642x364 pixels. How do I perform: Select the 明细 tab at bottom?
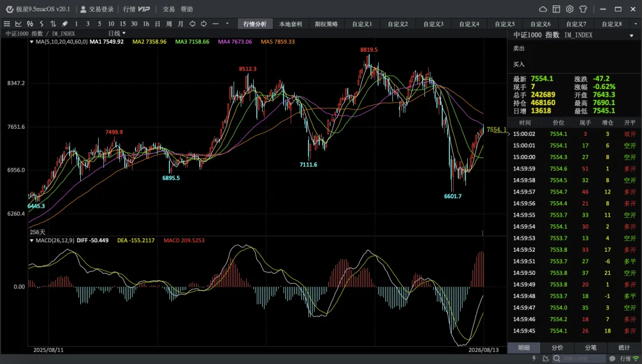[524, 347]
